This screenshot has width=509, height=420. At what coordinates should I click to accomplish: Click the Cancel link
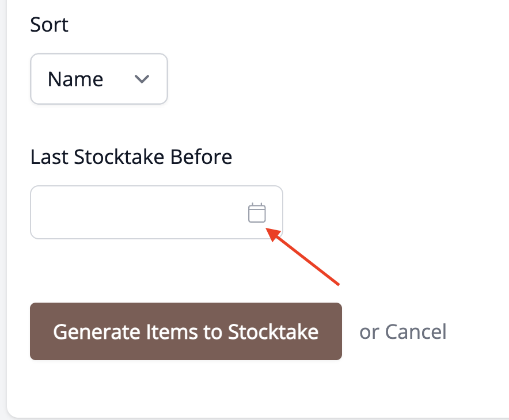pyautogui.click(x=416, y=331)
